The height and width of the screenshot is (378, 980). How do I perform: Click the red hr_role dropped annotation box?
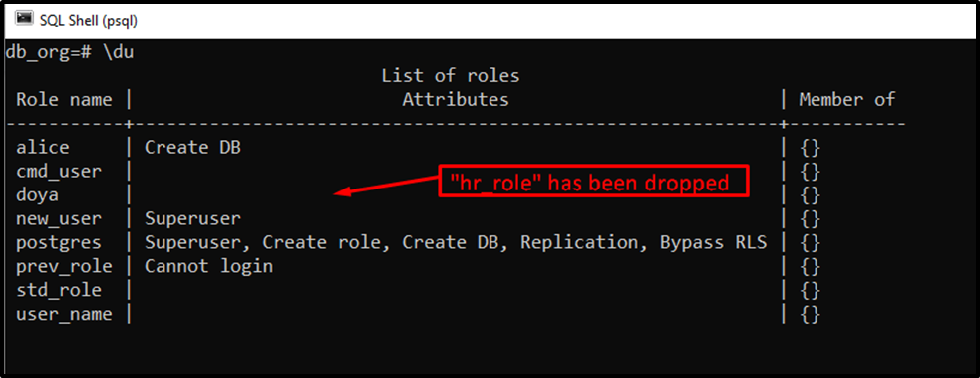pyautogui.click(x=592, y=182)
